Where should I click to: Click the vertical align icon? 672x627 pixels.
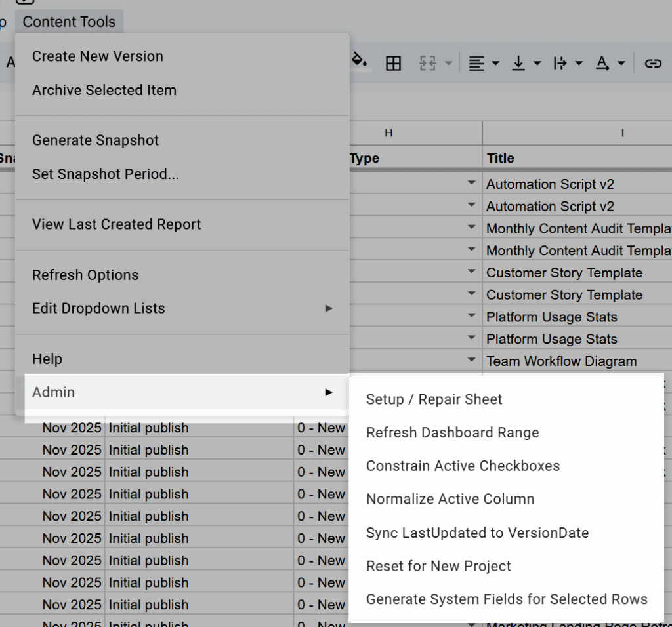(x=518, y=64)
